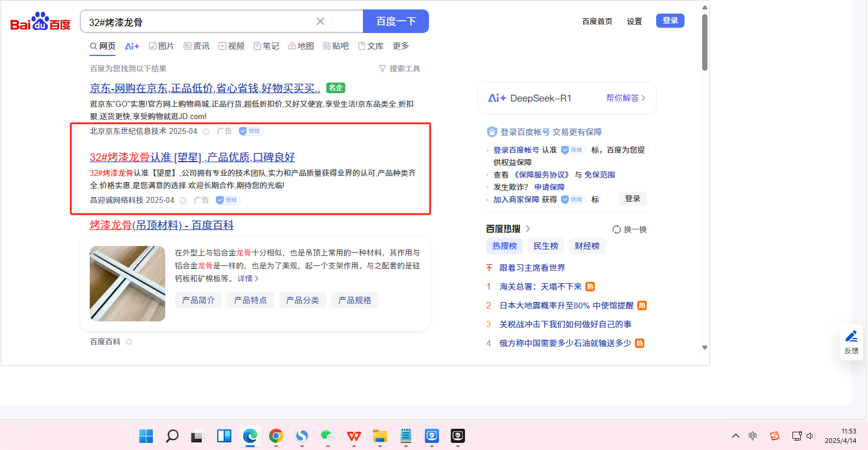Click the Feedback pencil icon
The height and width of the screenshot is (450, 868).
pos(851,337)
